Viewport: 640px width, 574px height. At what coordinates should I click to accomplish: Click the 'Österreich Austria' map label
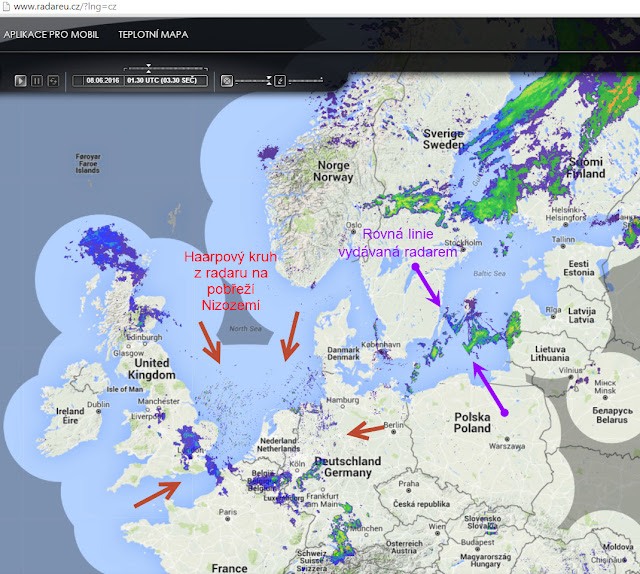click(404, 547)
